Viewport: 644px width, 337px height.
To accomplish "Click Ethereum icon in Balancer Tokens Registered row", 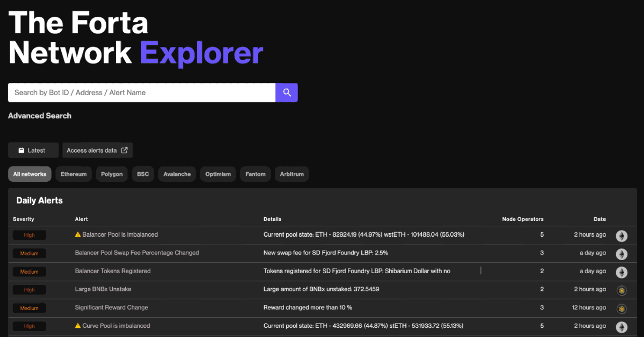I will (621, 272).
